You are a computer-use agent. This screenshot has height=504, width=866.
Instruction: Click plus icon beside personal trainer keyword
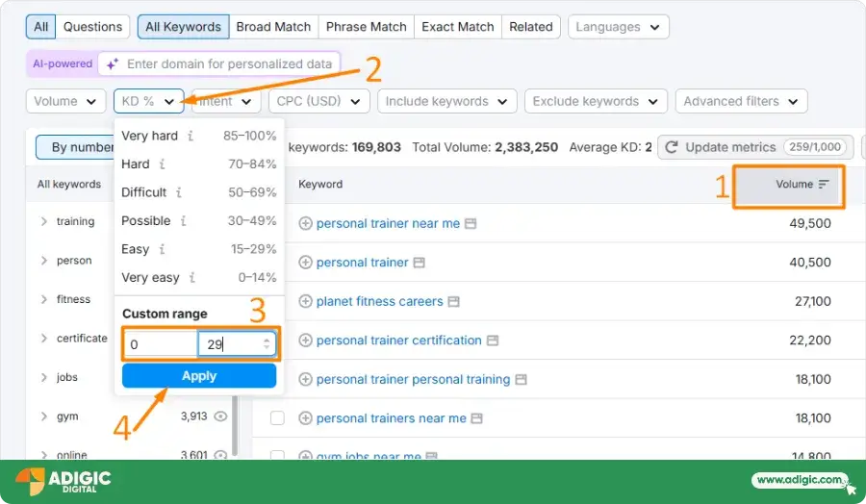305,263
